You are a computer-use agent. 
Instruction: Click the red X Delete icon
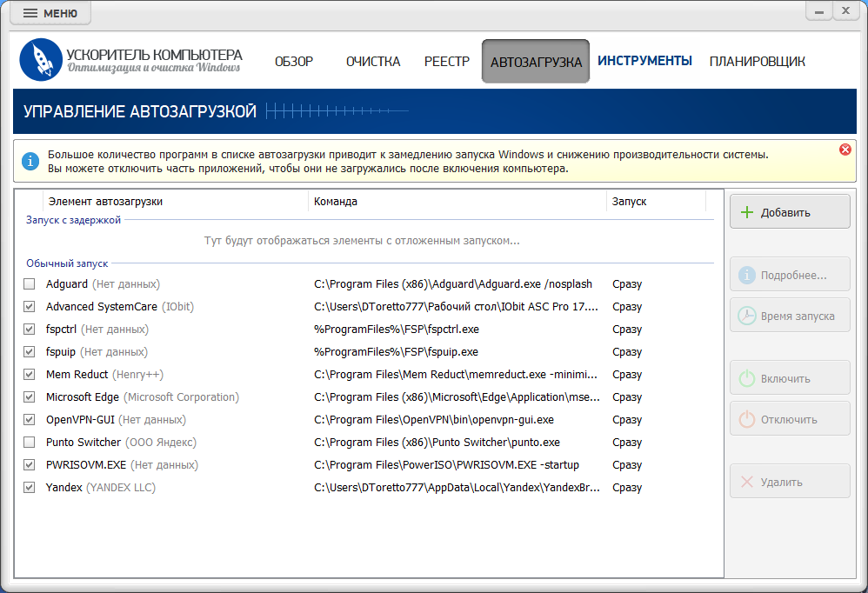coord(747,482)
